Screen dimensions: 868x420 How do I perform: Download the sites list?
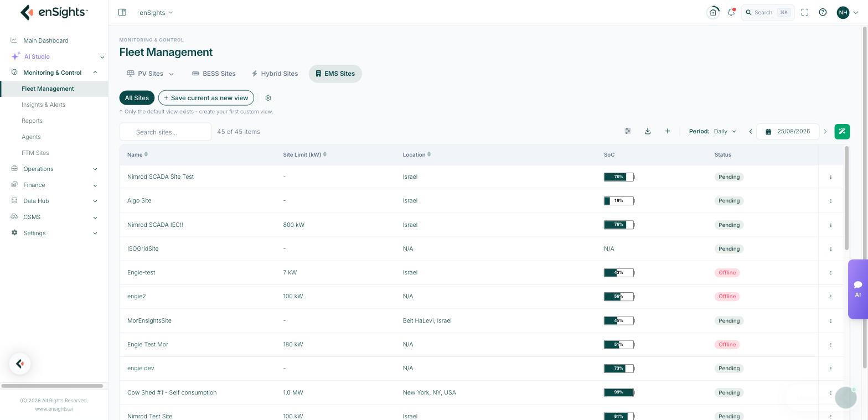(648, 131)
